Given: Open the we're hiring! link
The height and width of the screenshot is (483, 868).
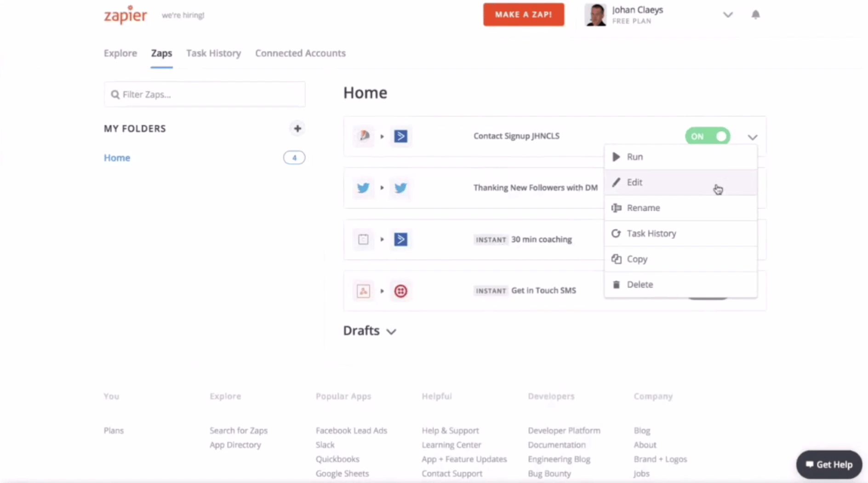Looking at the screenshot, I should (x=183, y=15).
